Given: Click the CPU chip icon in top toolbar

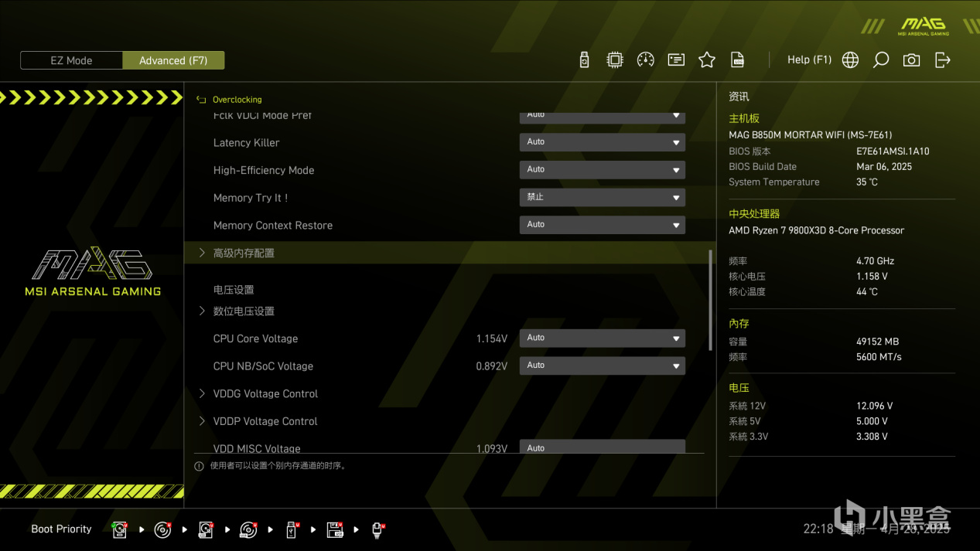Looking at the screenshot, I should 615,60.
